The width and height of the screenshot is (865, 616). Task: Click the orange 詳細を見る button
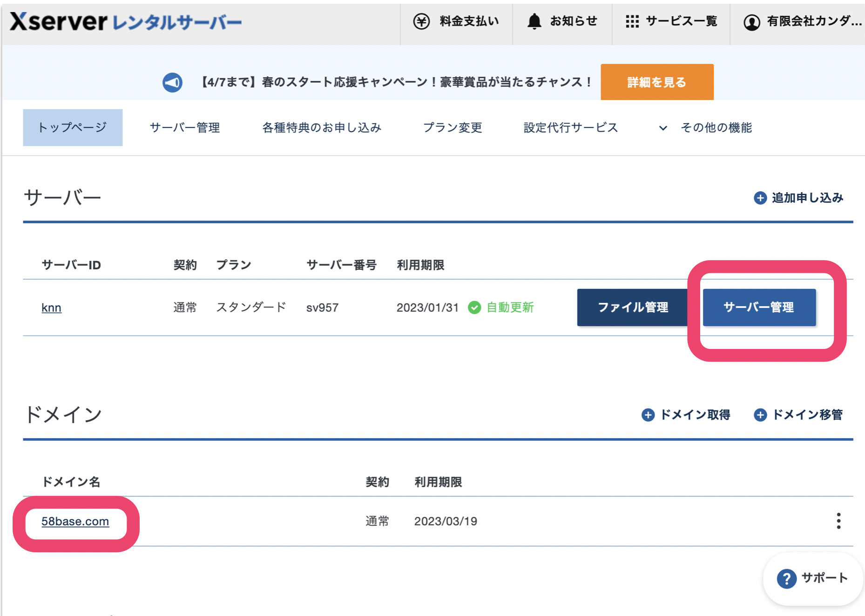(x=656, y=82)
